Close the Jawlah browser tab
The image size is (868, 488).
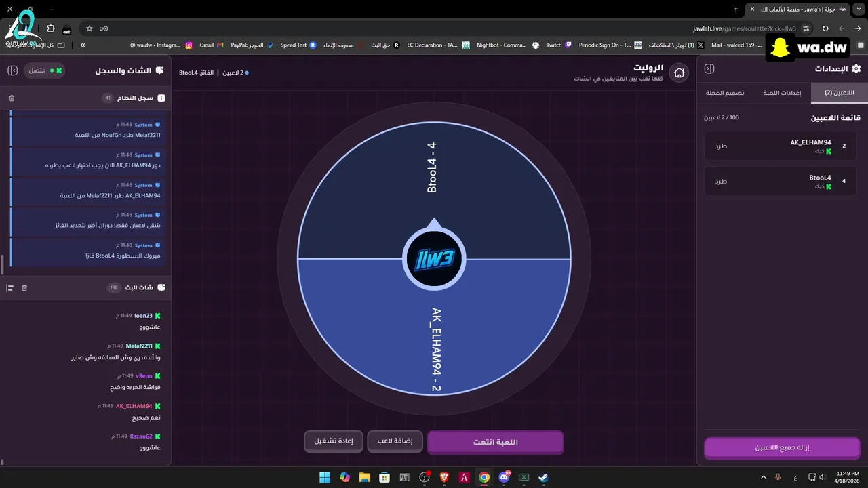[x=751, y=9]
